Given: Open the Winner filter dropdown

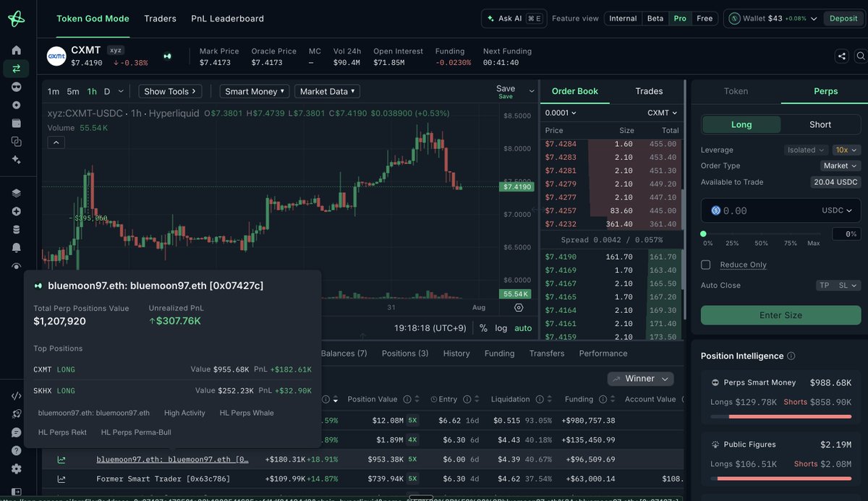Looking at the screenshot, I should click(640, 379).
